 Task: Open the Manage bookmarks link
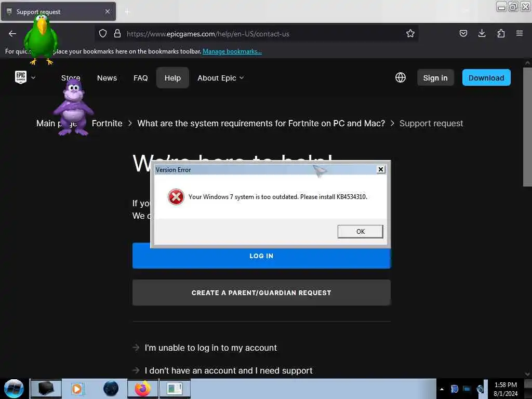(232, 51)
